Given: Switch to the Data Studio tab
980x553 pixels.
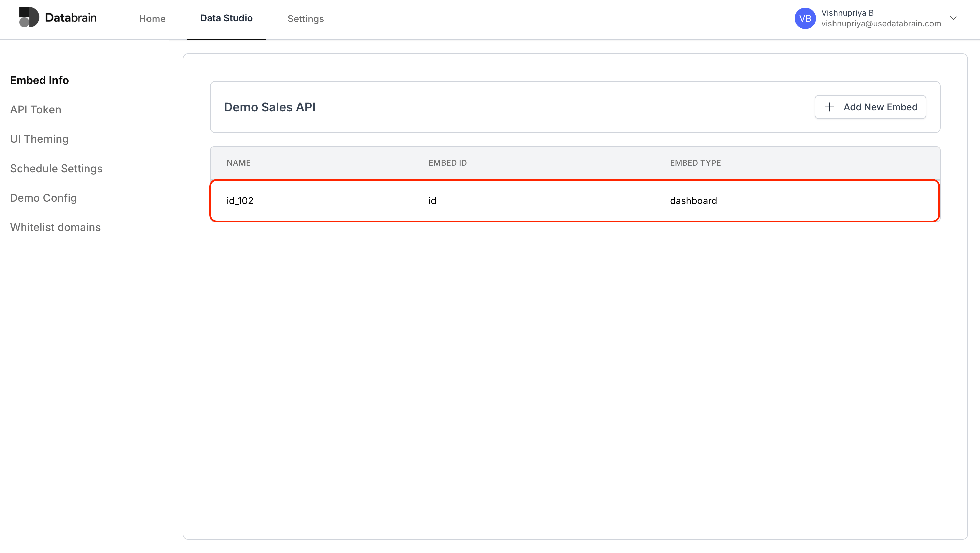Looking at the screenshot, I should 226,18.
